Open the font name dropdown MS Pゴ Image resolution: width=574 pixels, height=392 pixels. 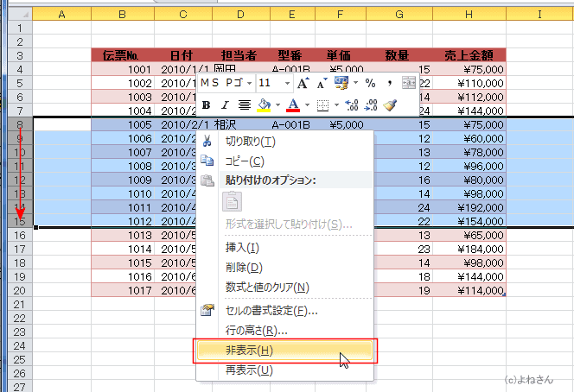[x=249, y=84]
